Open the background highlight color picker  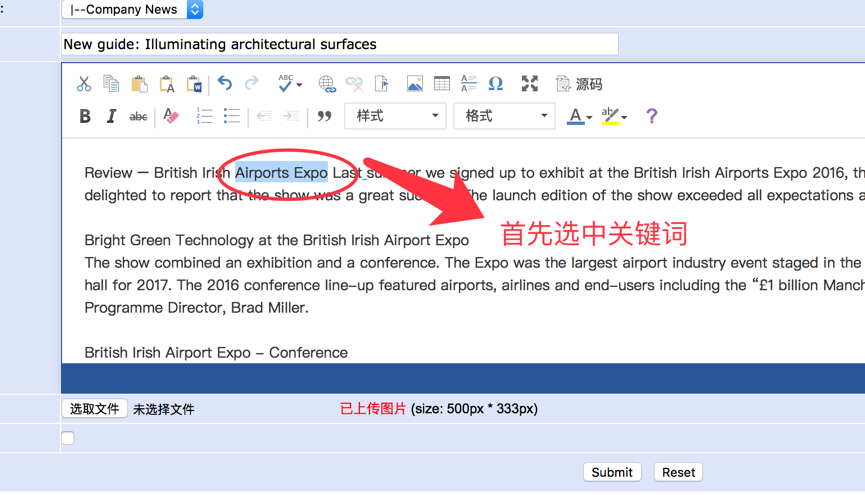coord(614,116)
